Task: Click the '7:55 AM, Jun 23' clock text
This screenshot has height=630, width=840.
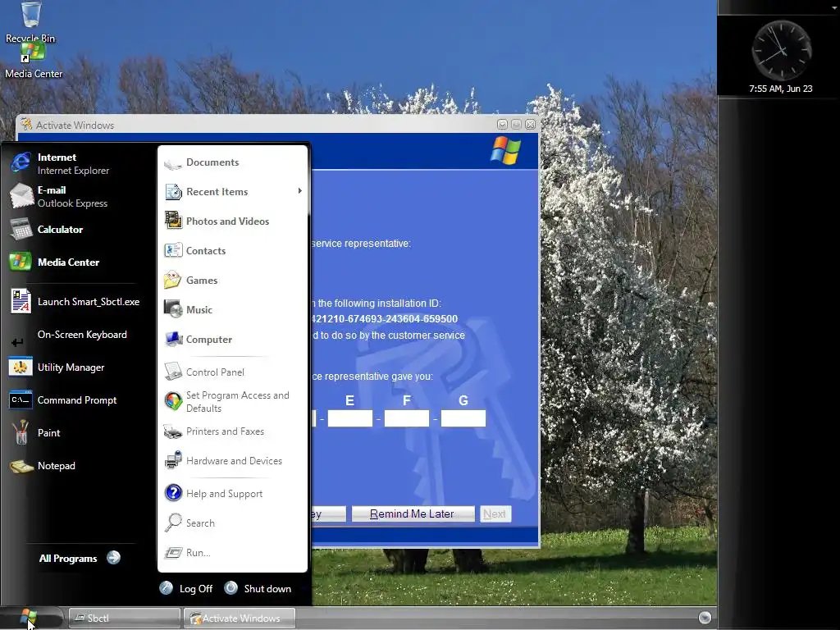Action: (781, 89)
